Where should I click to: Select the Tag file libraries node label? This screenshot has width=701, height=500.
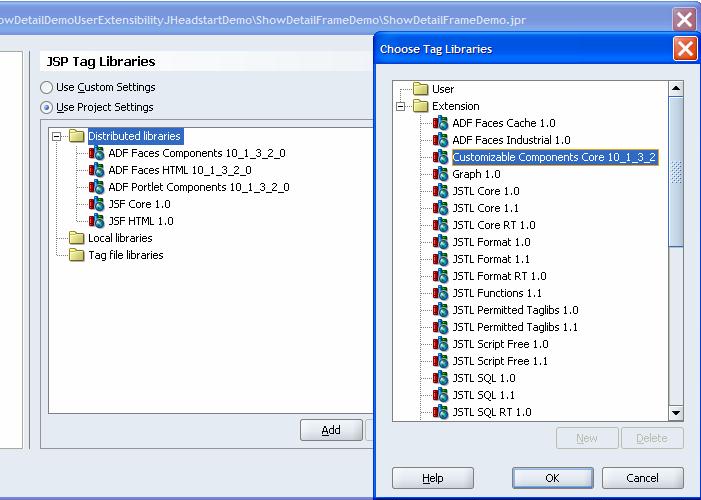click(126, 255)
